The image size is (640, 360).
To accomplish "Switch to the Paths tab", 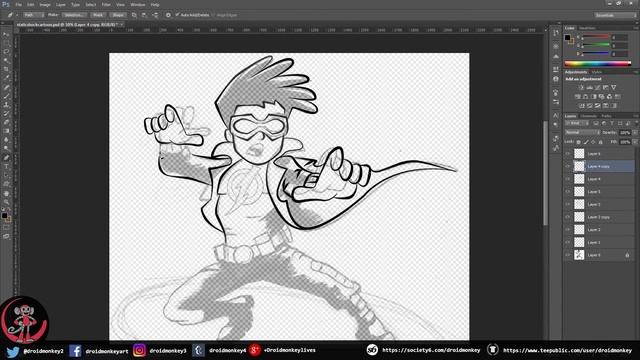I will coord(606,116).
